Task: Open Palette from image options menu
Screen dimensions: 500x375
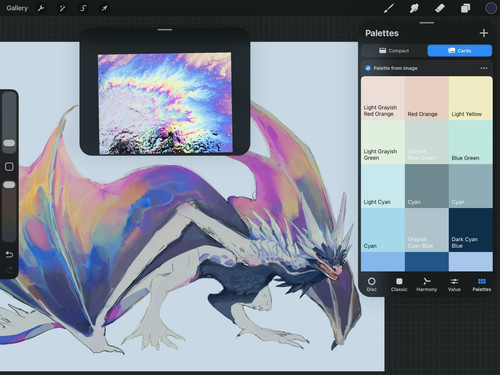Action: [x=484, y=68]
